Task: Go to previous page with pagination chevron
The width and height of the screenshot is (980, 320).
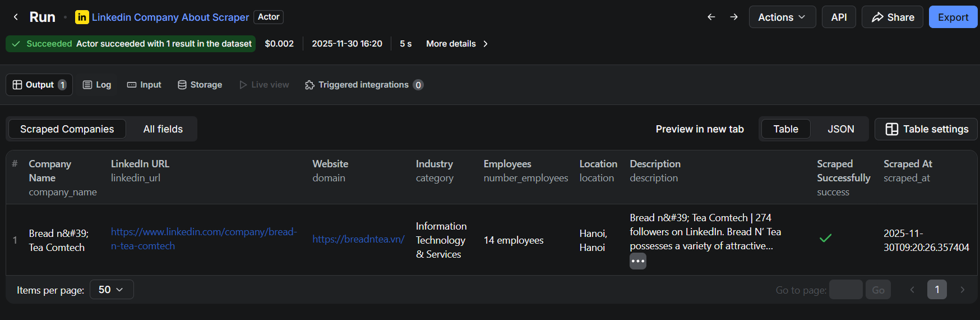Action: pos(912,290)
